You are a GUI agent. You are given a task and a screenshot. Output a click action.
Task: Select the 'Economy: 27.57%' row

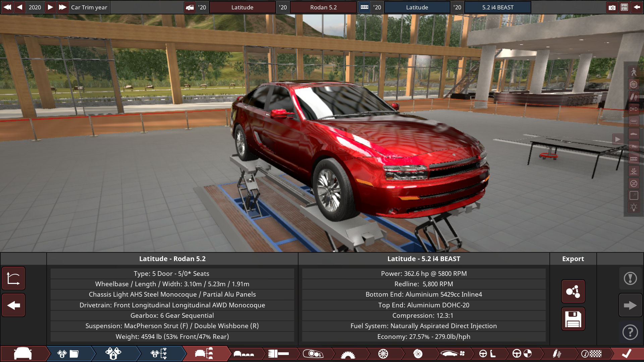coord(424,337)
